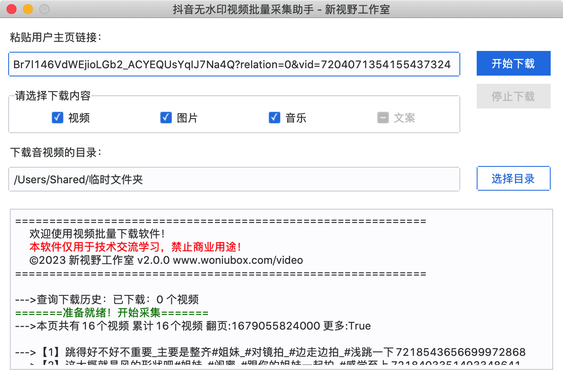Toggle the 文案 checkbox
Image resolution: width=563 pixels, height=392 pixels.
(383, 118)
